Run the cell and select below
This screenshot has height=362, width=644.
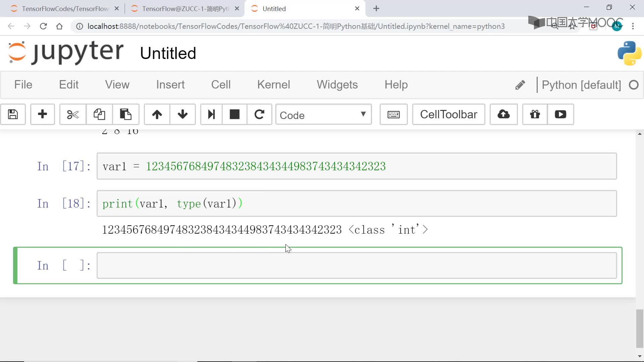tap(211, 114)
